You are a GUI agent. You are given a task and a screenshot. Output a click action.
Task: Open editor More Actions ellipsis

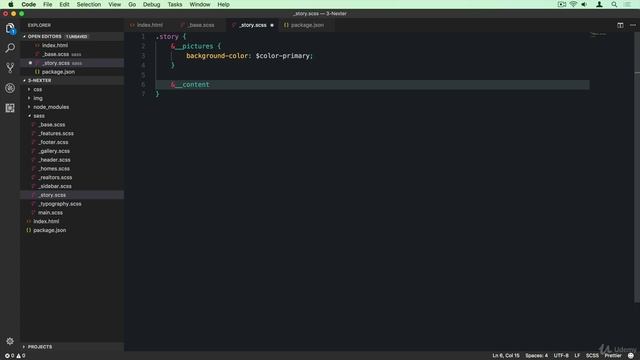point(633,25)
